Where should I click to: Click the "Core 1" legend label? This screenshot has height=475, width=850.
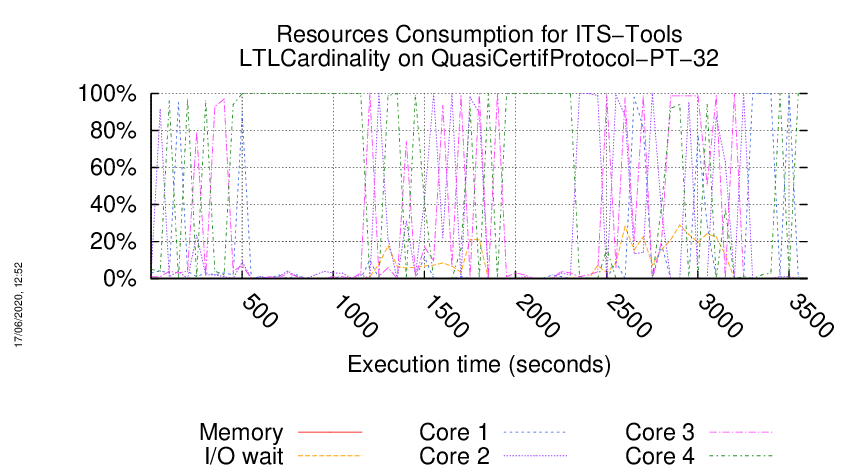454,432
